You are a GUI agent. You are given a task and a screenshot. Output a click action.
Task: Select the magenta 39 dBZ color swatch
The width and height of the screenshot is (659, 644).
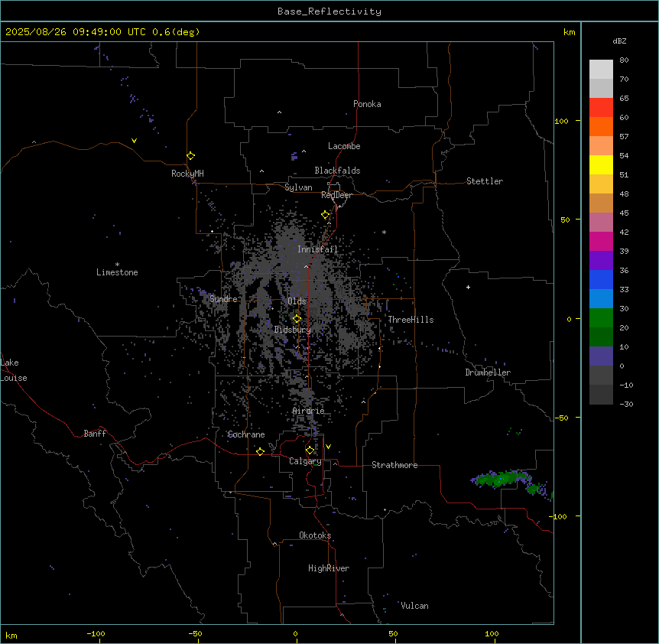(x=601, y=242)
